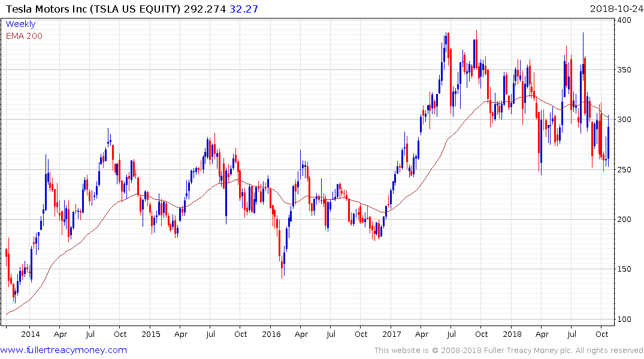Click the 100 price axis label
The width and height of the screenshot is (644, 359).
(624, 319)
